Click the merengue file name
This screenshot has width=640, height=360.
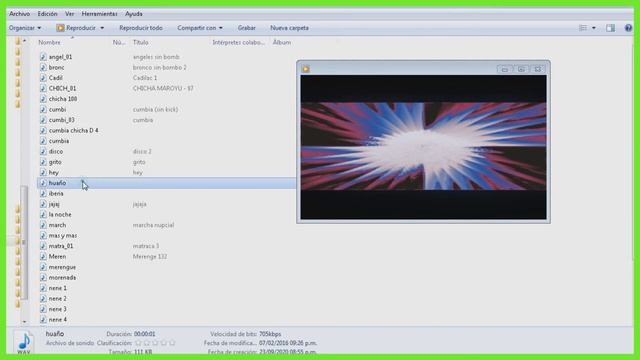coord(62,267)
